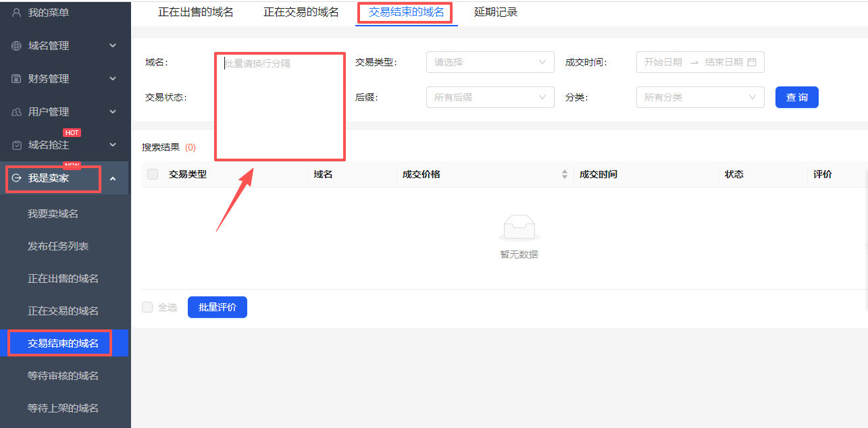The height and width of the screenshot is (428, 868).
Task: Open the 后缀 所有后缀 dropdown
Action: [x=490, y=97]
